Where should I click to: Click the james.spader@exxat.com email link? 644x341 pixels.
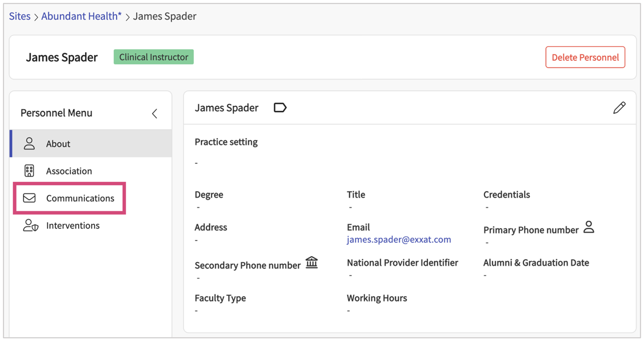click(399, 239)
